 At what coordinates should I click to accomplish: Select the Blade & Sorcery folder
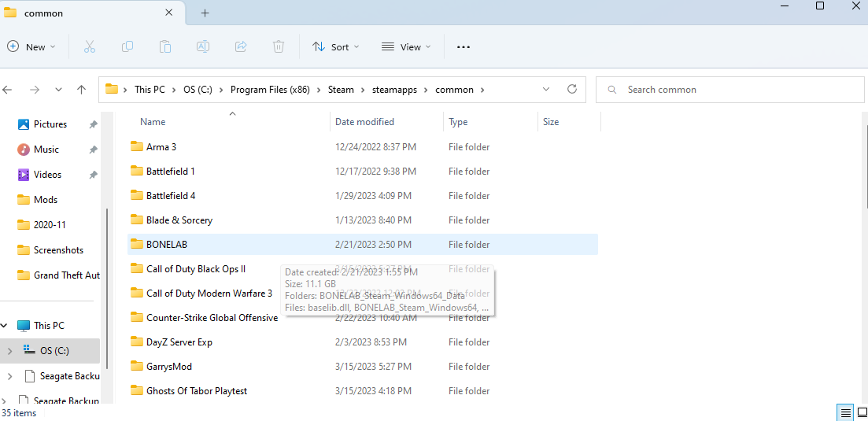click(x=363, y=220)
